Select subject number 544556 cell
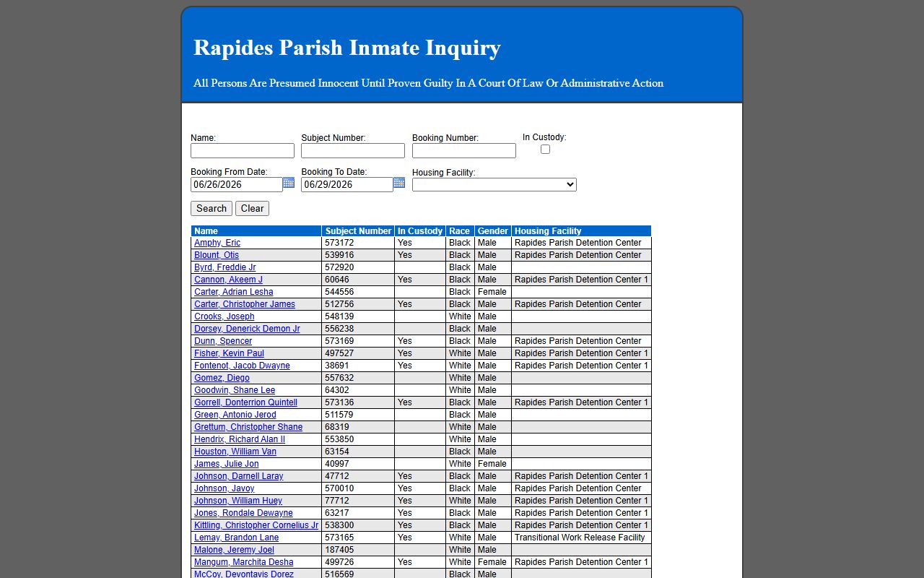 click(358, 292)
